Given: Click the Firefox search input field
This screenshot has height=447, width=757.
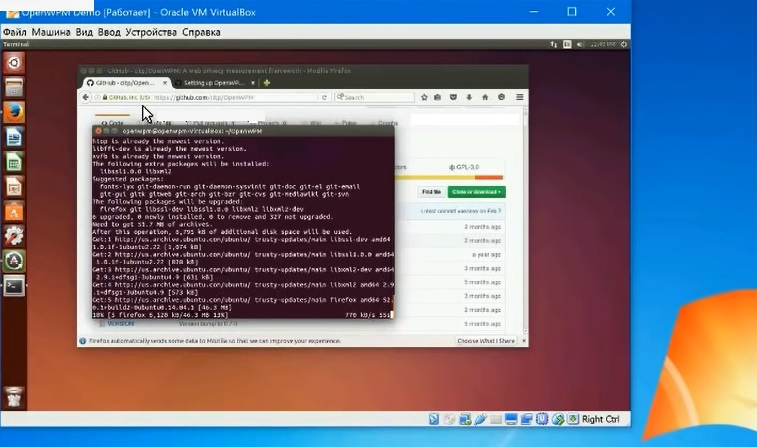Looking at the screenshot, I should (x=375, y=97).
